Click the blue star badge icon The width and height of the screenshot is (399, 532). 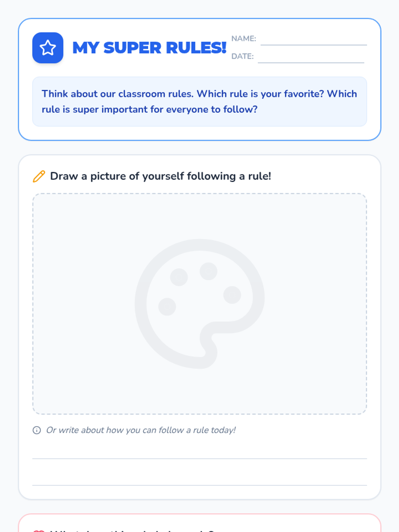[x=48, y=48]
